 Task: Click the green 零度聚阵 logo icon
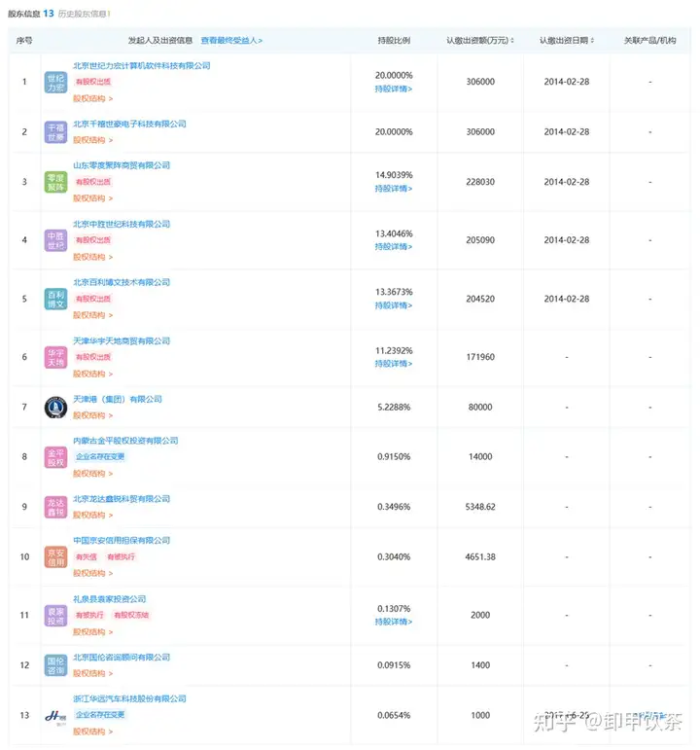pyautogui.click(x=55, y=182)
